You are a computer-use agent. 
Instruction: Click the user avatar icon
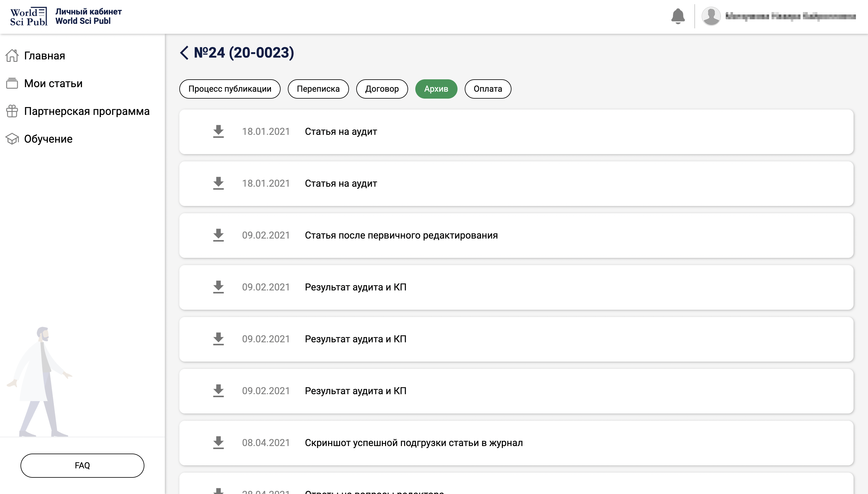pos(711,16)
